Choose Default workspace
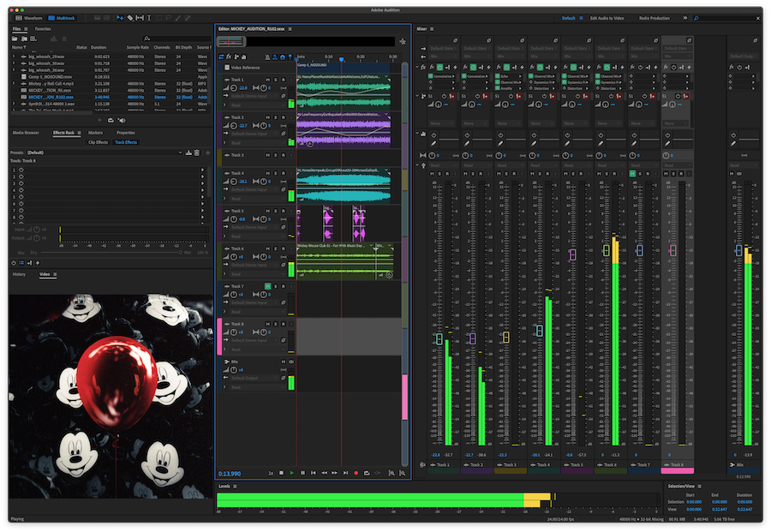The height and width of the screenshot is (532, 771). click(x=569, y=18)
